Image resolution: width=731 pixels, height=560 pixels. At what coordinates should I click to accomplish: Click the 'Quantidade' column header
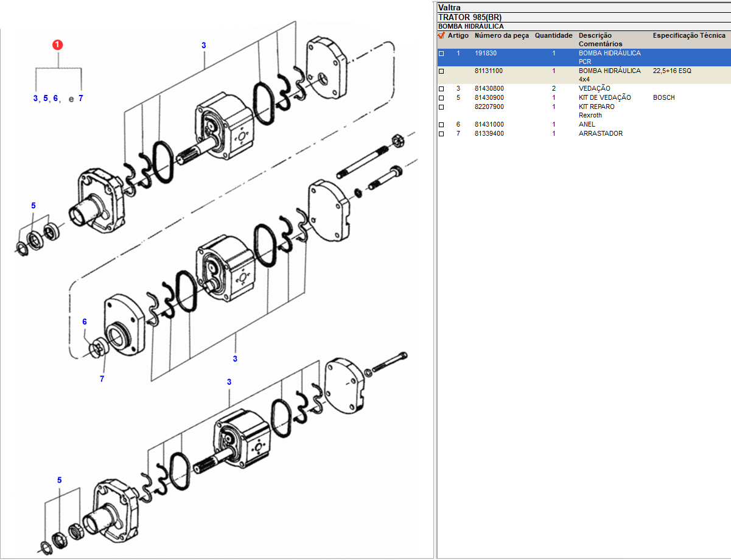coord(553,36)
